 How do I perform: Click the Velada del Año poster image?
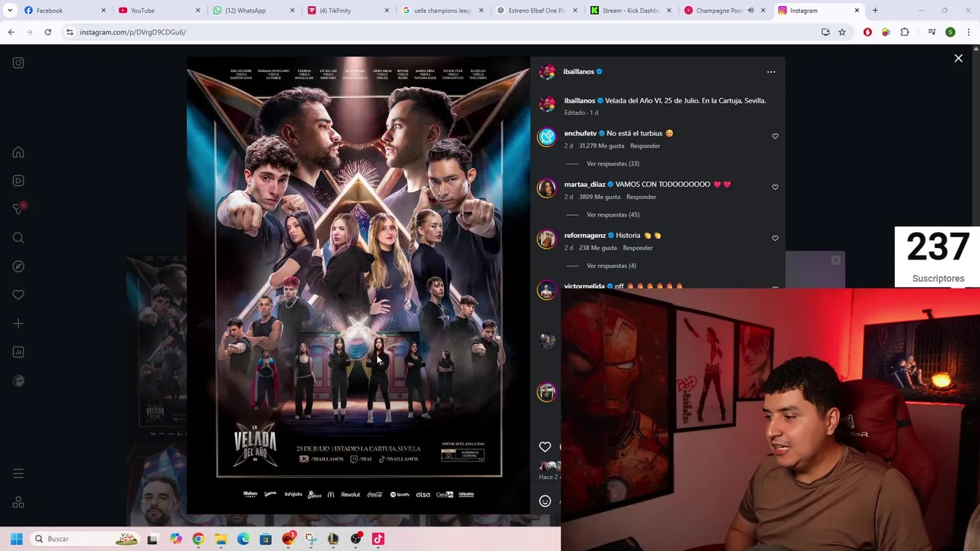pyautogui.click(x=358, y=284)
